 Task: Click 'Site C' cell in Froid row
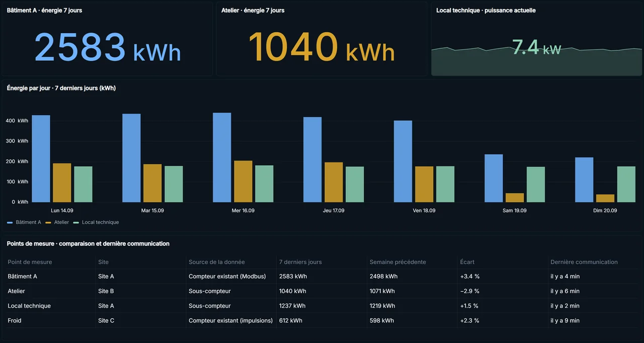(106, 320)
